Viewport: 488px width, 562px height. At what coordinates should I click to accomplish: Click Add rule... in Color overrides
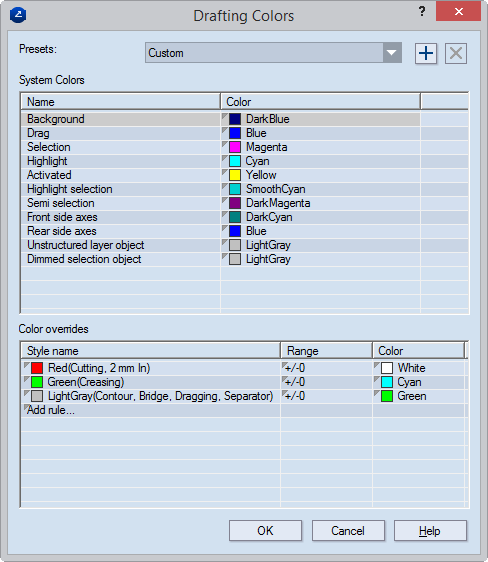click(51, 410)
